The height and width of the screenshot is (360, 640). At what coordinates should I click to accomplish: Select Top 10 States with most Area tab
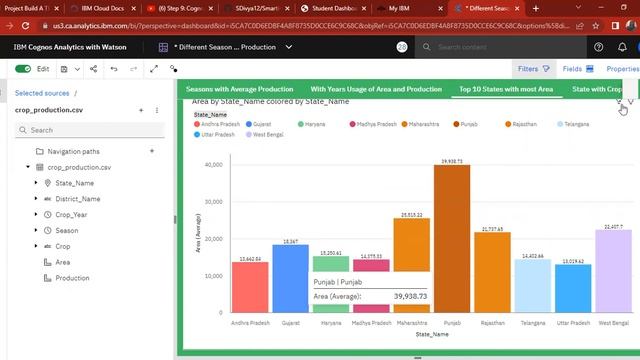click(x=506, y=89)
